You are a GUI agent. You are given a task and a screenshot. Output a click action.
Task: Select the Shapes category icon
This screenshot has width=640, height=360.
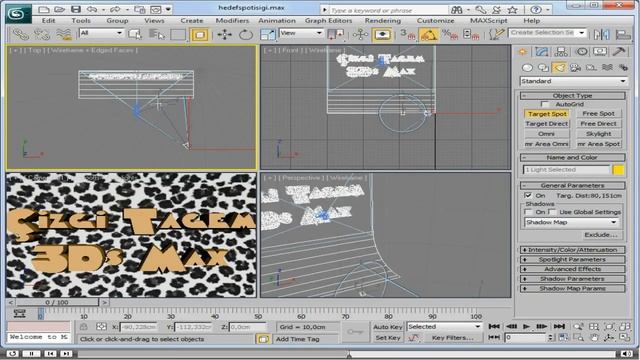[x=543, y=67]
